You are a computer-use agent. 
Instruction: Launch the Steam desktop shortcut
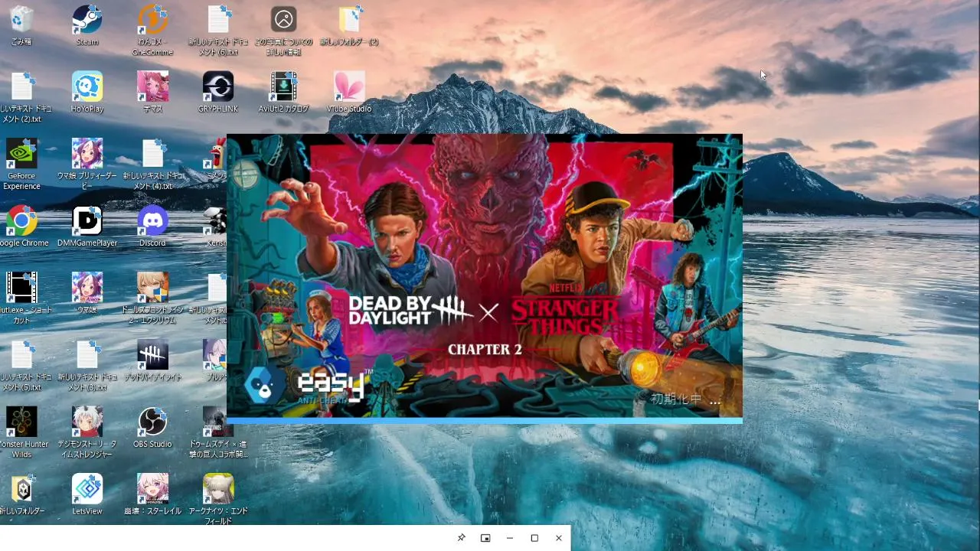[x=87, y=26]
